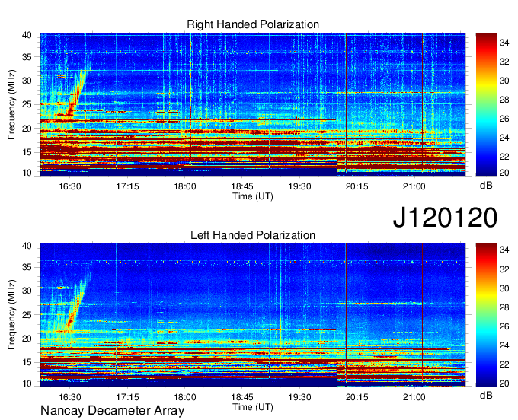Viewport: 518px width, 420px height.
Task: Click drifting burst streak in Right Handed spectrogram
Action: pos(78,91)
